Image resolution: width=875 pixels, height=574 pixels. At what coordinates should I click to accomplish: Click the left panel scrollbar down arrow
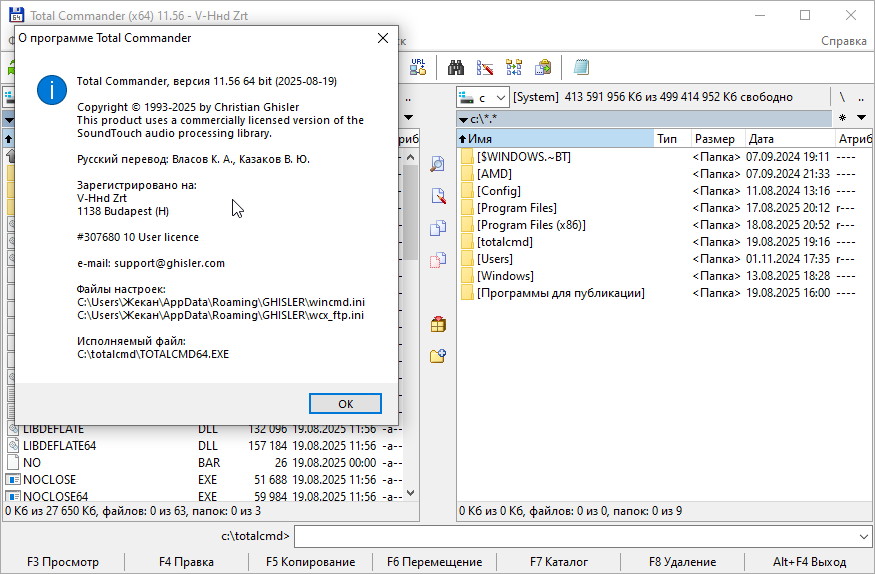pyautogui.click(x=411, y=493)
